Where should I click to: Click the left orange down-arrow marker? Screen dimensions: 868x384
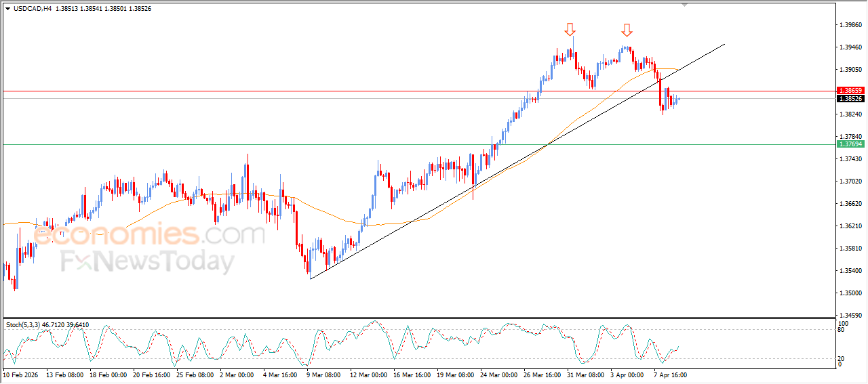(570, 28)
